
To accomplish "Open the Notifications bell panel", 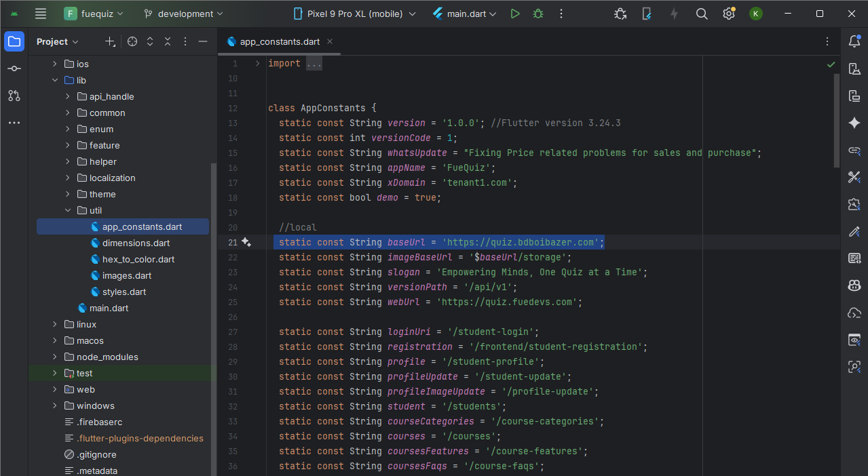I will [854, 41].
